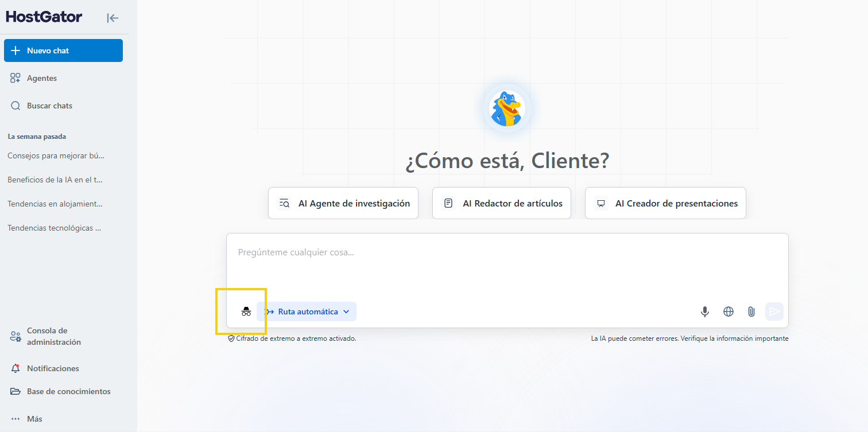Click the magnifier icon beside Buscar chats
Screen dimensions: 868x432
click(x=15, y=106)
